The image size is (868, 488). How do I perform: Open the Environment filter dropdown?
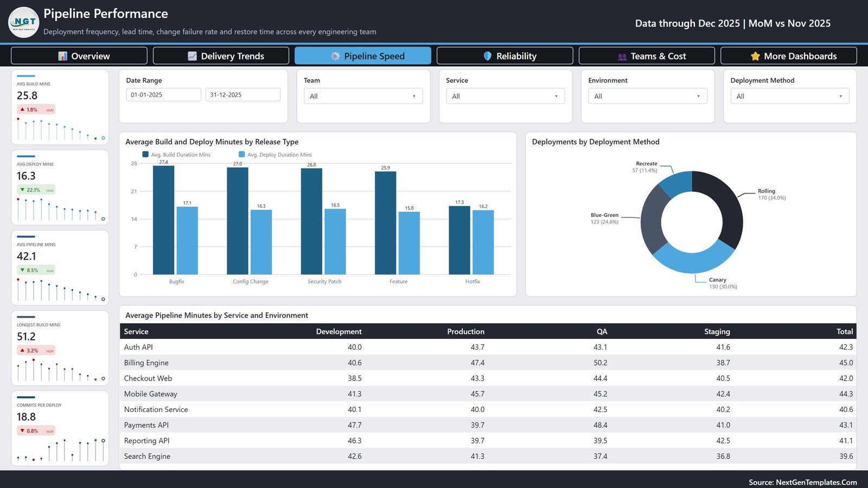648,96
